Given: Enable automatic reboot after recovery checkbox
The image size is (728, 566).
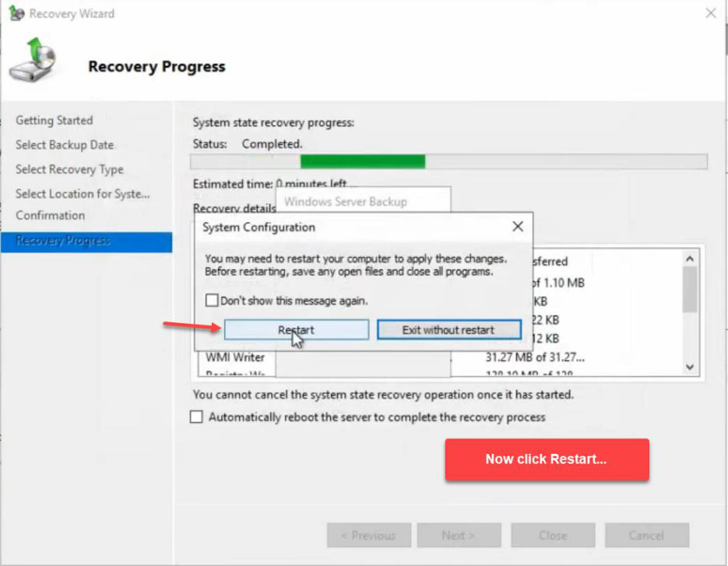Looking at the screenshot, I should [196, 417].
